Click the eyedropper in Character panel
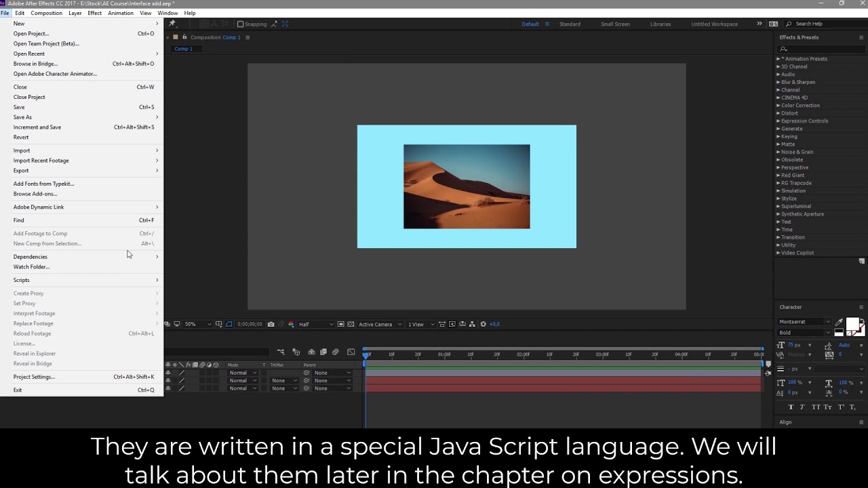This screenshot has width=868, height=488. [x=839, y=322]
